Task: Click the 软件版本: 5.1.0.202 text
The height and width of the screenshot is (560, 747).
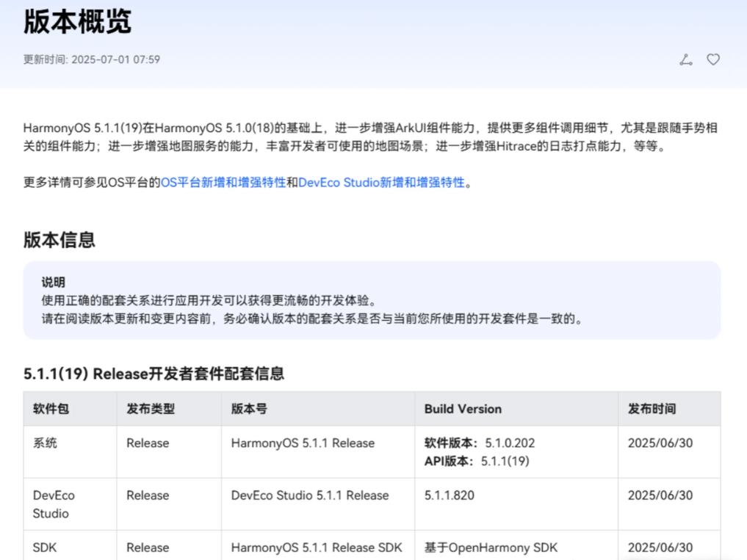Action: pos(480,443)
